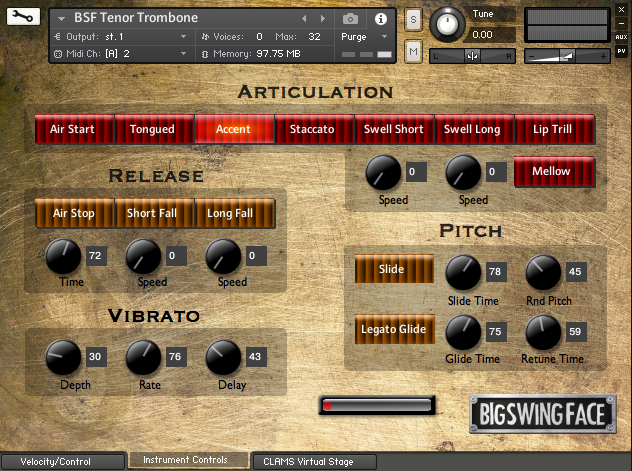The width and height of the screenshot is (632, 471).
Task: Click the Release Time value 72
Action: pyautogui.click(x=96, y=255)
